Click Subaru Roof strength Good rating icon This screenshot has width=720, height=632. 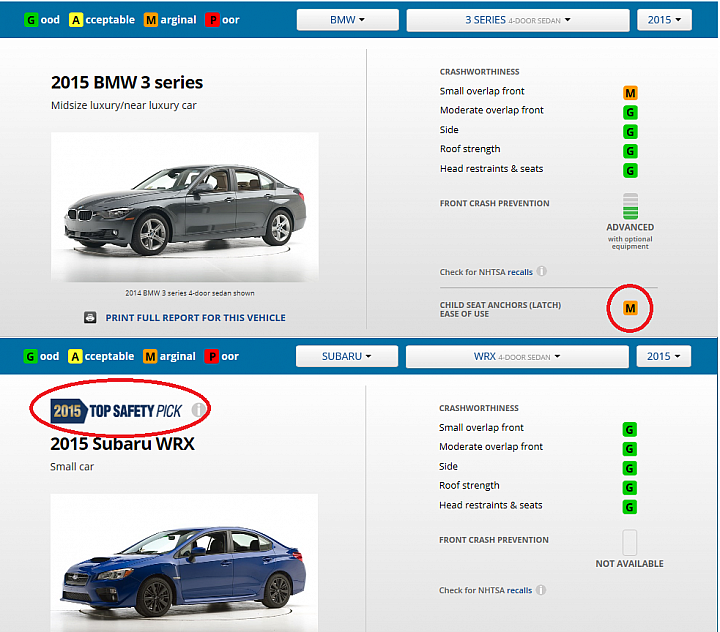pos(630,488)
